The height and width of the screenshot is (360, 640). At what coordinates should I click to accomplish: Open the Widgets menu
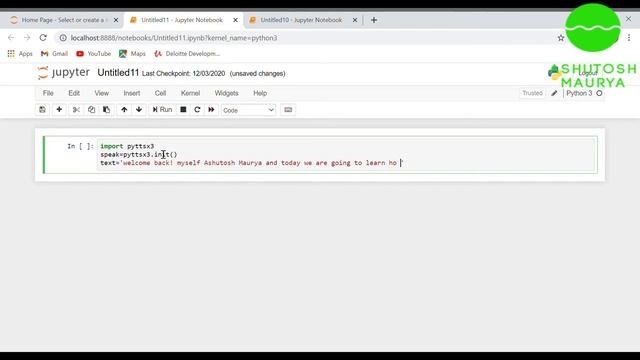tap(227, 93)
